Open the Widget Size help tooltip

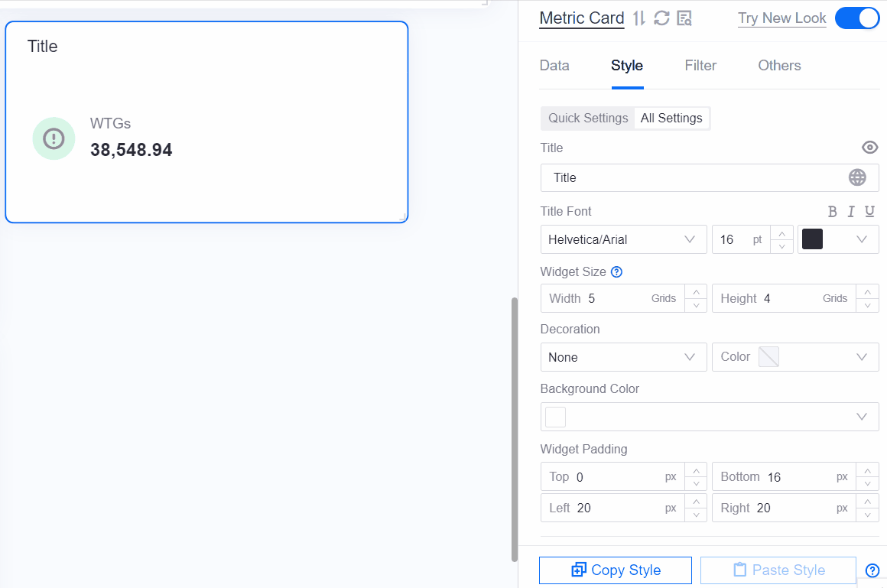[616, 271]
